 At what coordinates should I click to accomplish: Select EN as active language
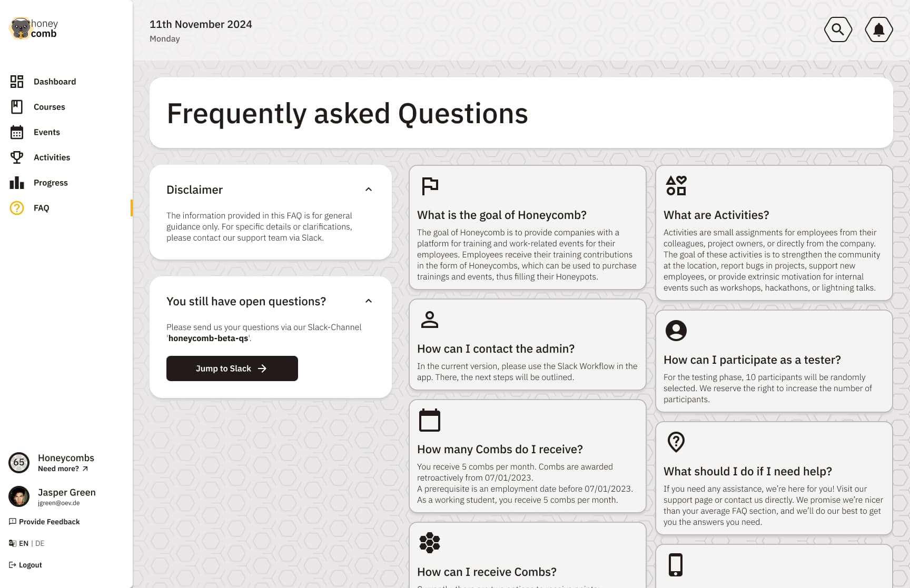pos(24,543)
